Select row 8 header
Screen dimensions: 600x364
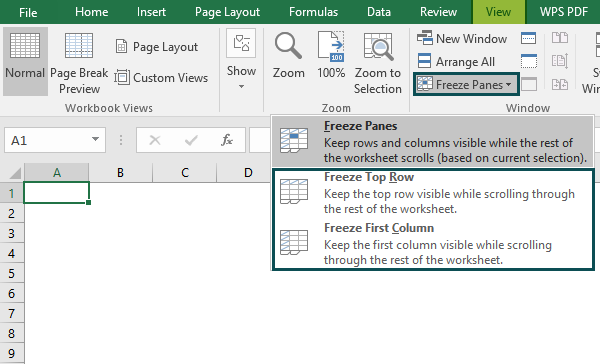point(11,333)
